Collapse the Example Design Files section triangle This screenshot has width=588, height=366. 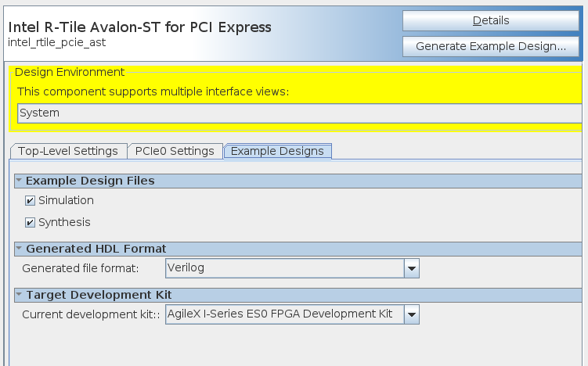point(19,181)
